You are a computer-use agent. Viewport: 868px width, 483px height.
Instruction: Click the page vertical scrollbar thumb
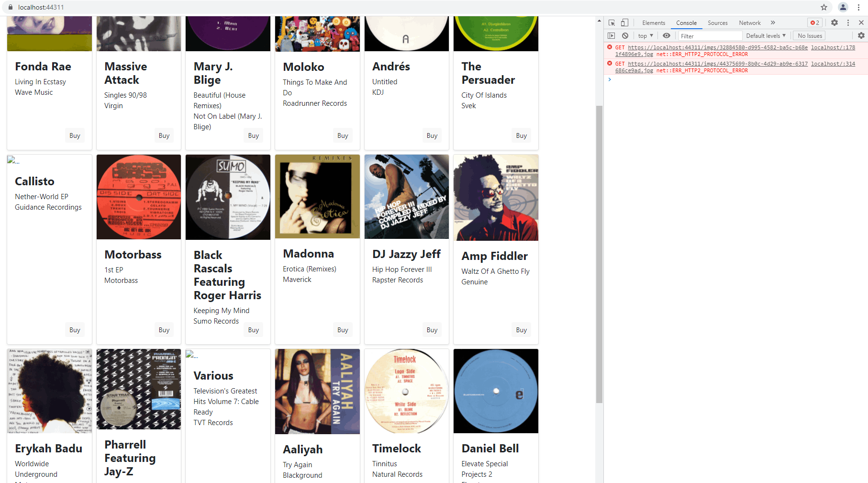point(599,254)
